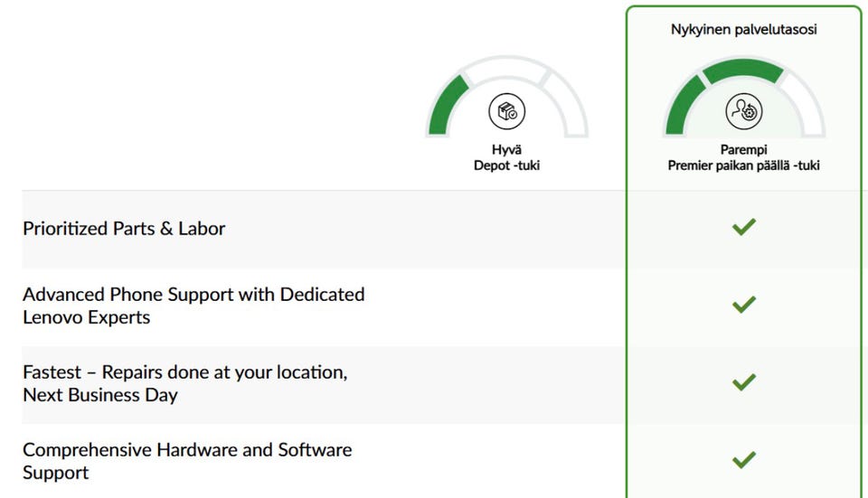The image size is (868, 498).
Task: Click the Premier on-site technician icon
Action: pyautogui.click(x=743, y=112)
